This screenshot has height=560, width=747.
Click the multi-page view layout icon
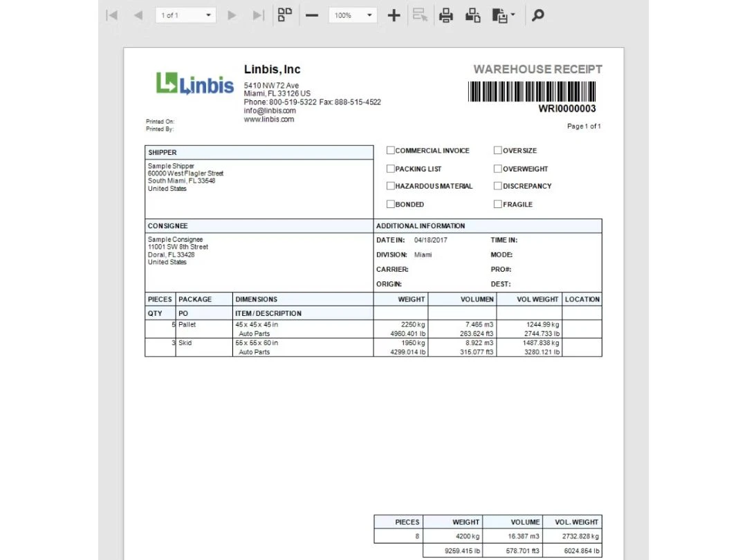coord(285,15)
